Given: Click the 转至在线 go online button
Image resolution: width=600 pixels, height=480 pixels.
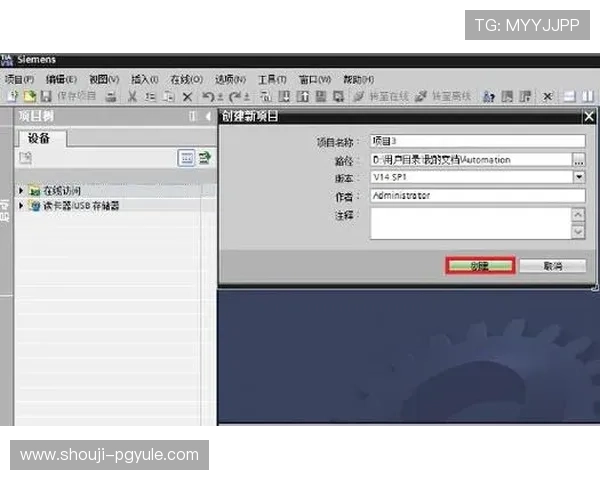Looking at the screenshot, I should pos(381,96).
